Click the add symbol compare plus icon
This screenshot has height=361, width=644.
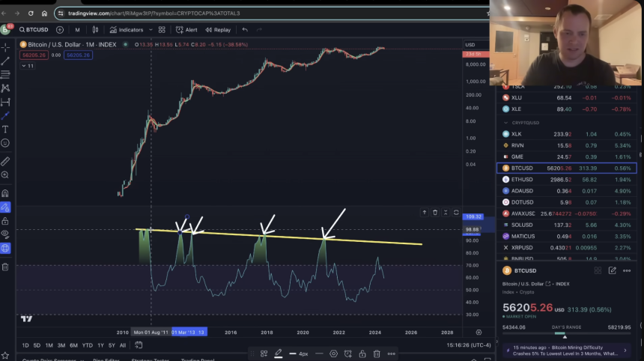(x=61, y=30)
